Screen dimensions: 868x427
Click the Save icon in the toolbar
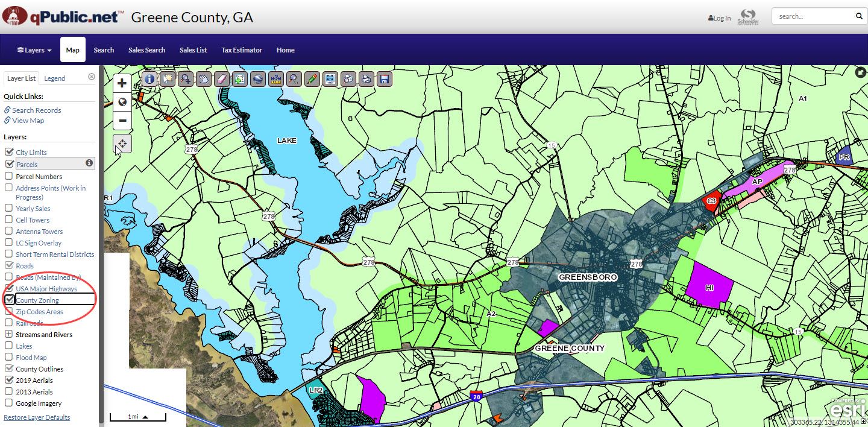pos(384,78)
